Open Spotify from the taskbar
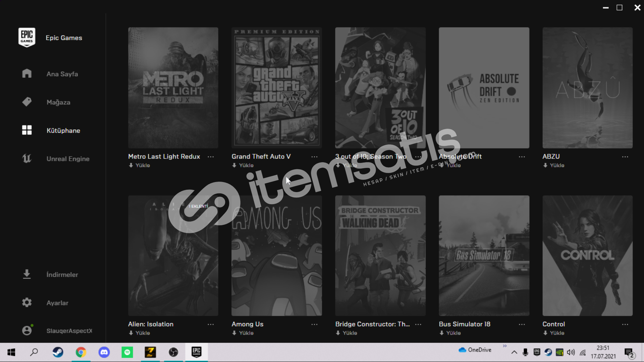This screenshot has width=644, height=362. click(x=127, y=352)
